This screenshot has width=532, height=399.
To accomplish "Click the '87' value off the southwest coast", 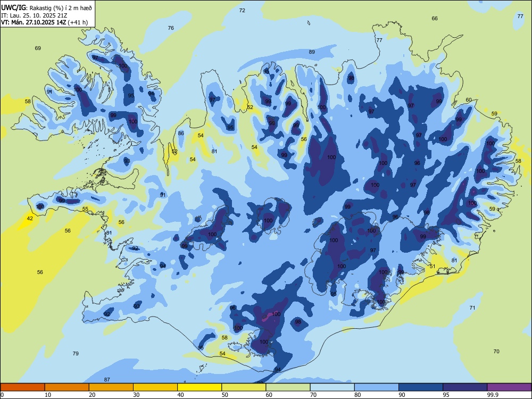I will pos(107,380).
